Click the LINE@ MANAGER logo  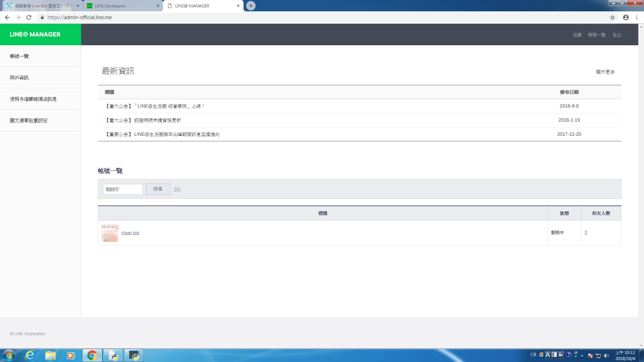[35, 35]
